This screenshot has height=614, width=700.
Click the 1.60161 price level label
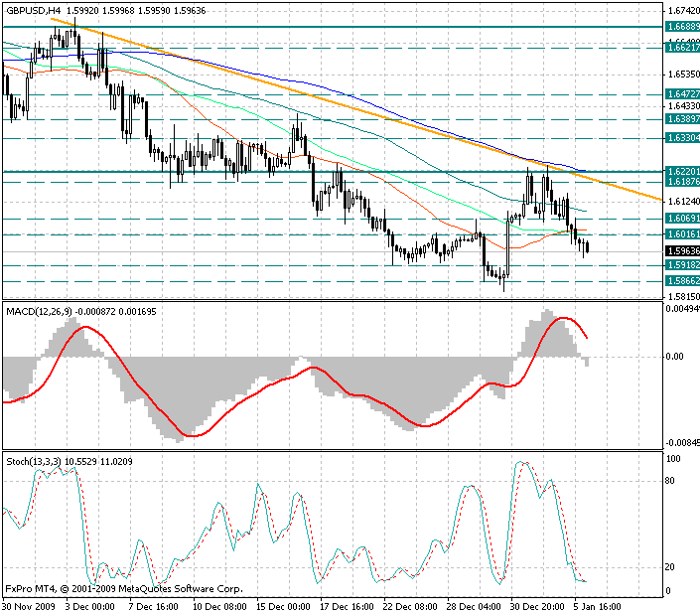(x=682, y=234)
